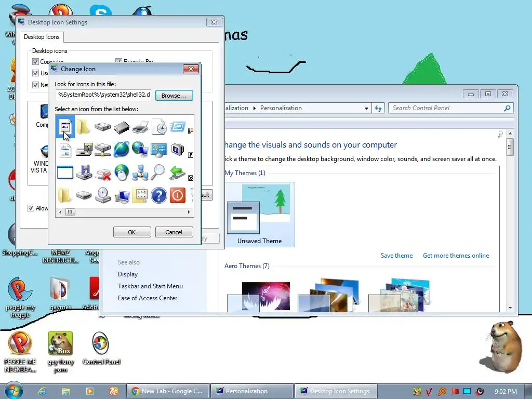
Task: Pick the folder with grid window icon
Action: pos(140,195)
